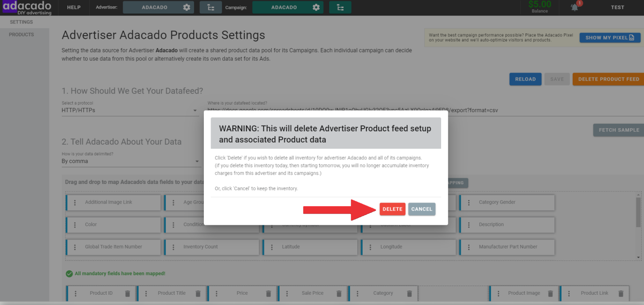Go to PRODUCTS in the sidebar
Image resolution: width=644 pixels, height=305 pixels.
[x=21, y=35]
